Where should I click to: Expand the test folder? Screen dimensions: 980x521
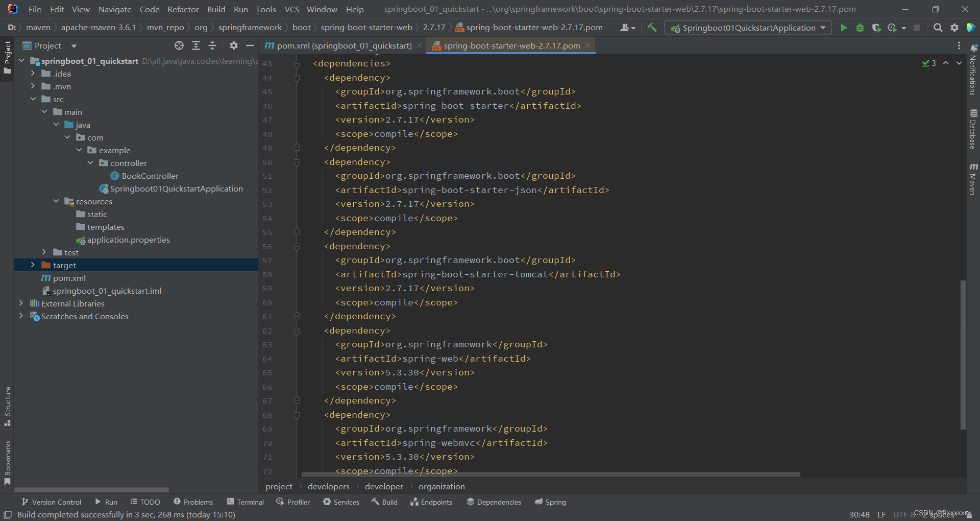pos(44,252)
